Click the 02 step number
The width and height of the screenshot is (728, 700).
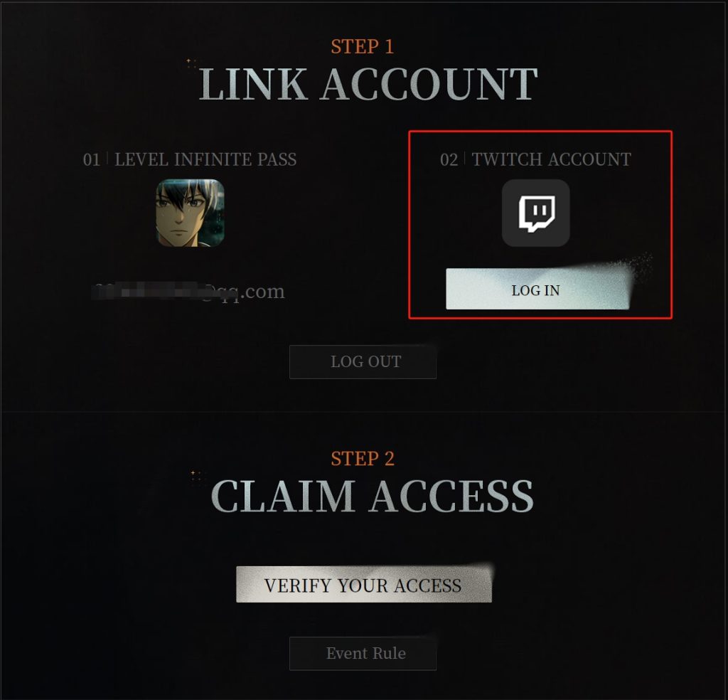tap(449, 160)
